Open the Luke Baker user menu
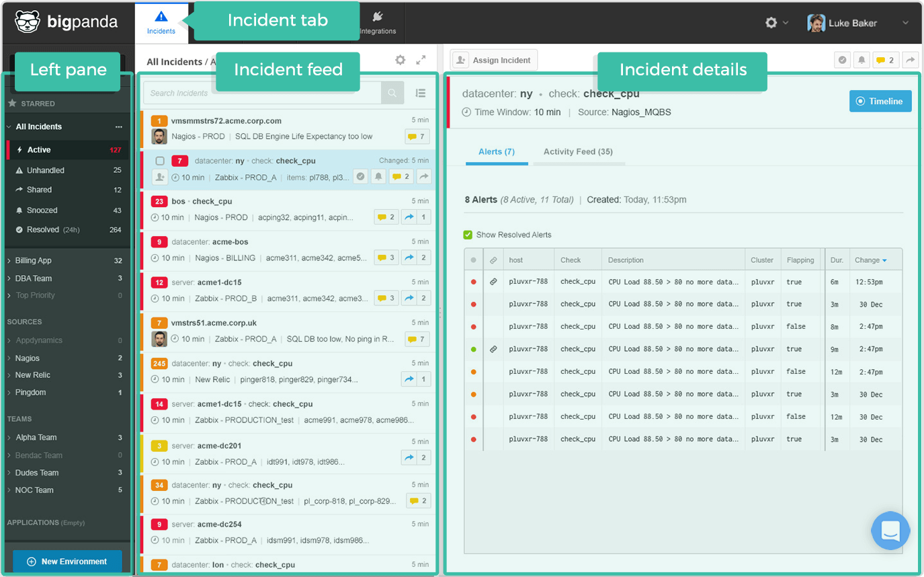Image resolution: width=924 pixels, height=577 pixels. (x=858, y=23)
